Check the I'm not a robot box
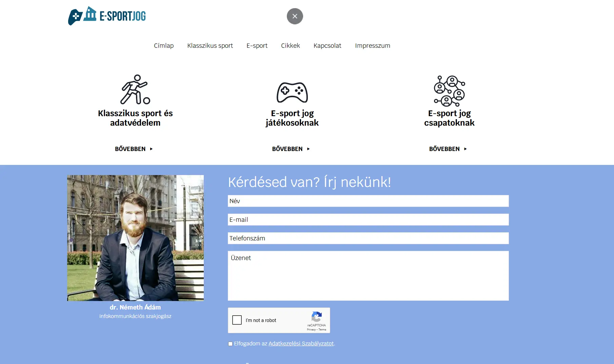The width and height of the screenshot is (614, 364). [237, 320]
